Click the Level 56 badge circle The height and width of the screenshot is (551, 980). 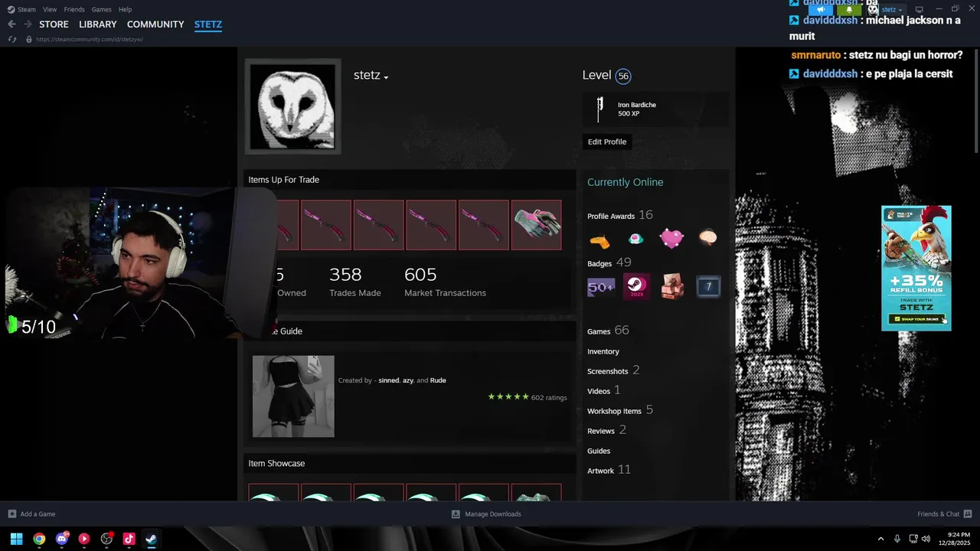[623, 76]
